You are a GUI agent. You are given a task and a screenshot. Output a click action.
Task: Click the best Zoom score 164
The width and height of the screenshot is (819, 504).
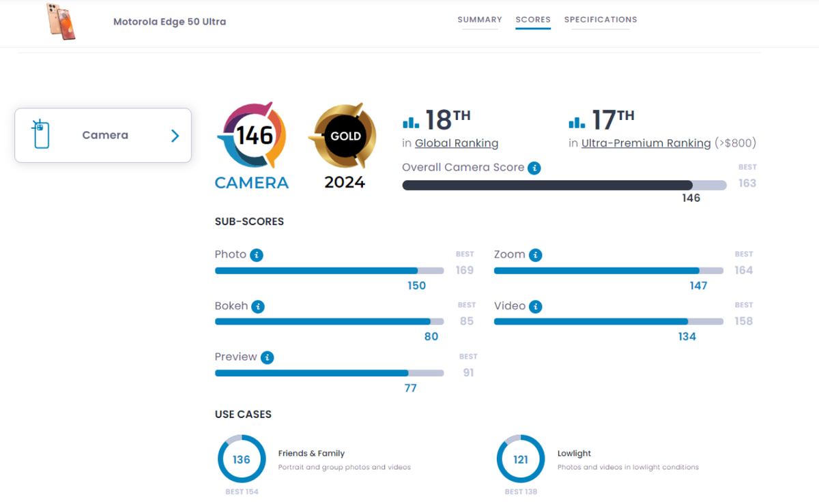tap(744, 270)
